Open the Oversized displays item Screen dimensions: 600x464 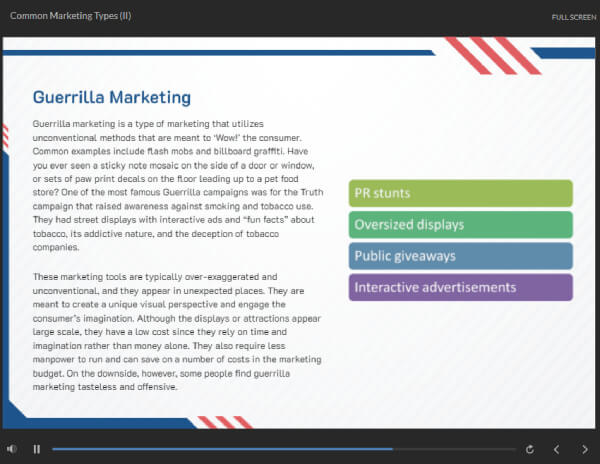460,224
